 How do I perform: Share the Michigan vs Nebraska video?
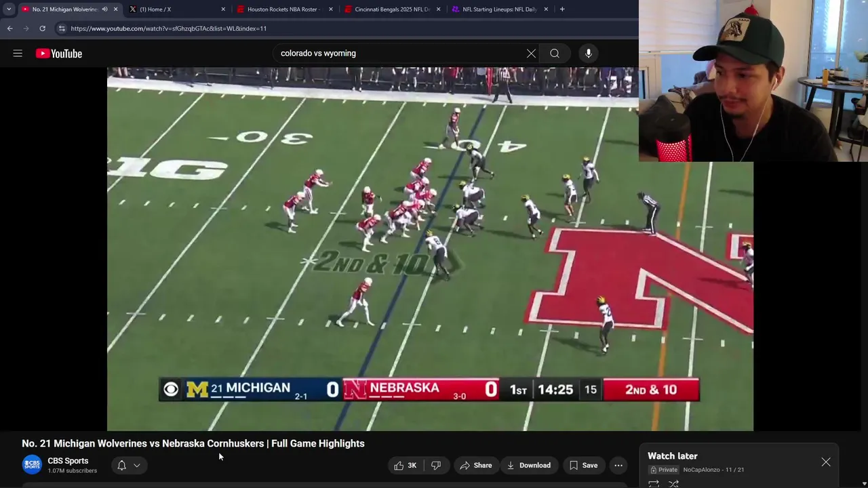476,465
